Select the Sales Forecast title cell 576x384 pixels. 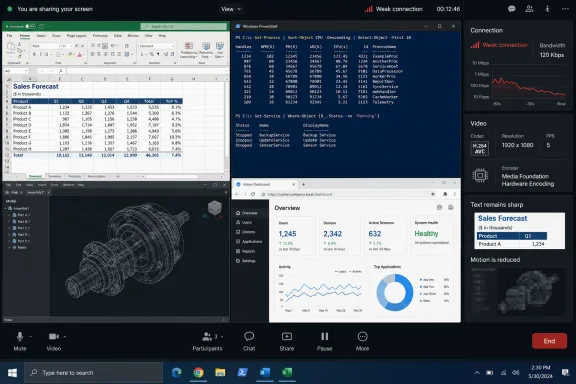[x=36, y=86]
